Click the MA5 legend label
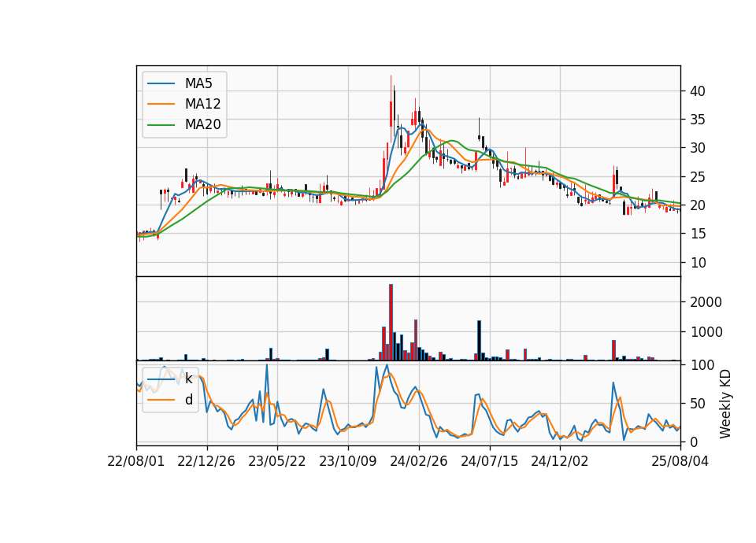 click(x=198, y=83)
